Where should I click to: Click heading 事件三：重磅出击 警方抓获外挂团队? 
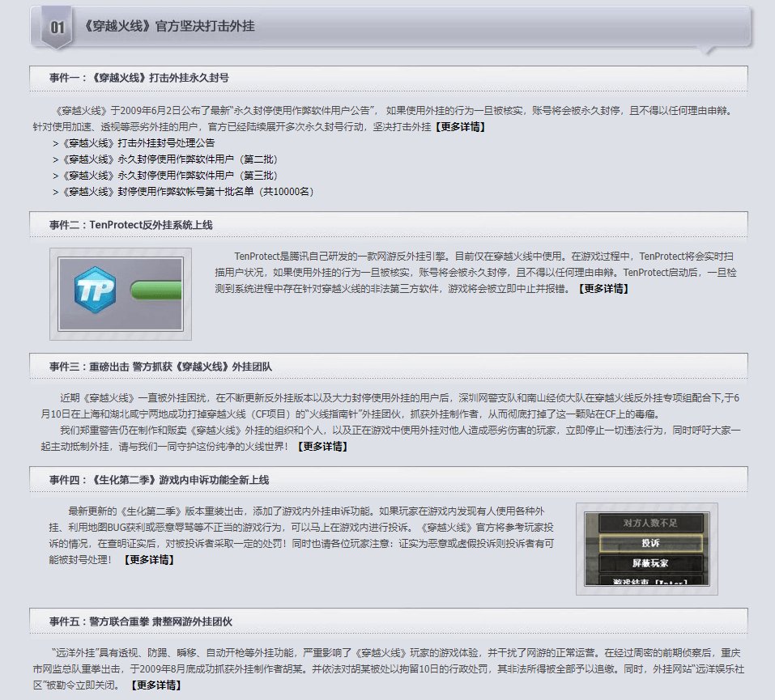pos(160,367)
